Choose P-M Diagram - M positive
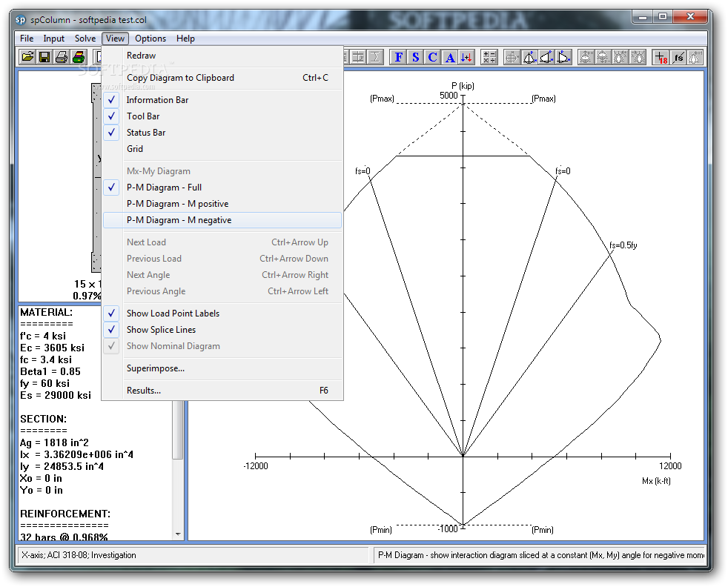Screen dimensions: 728x587 222,203
